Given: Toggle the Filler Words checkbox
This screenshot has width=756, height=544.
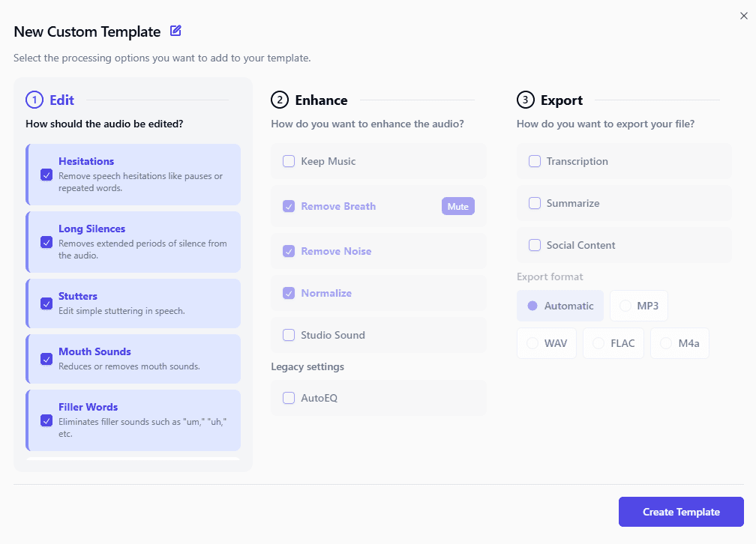Looking at the screenshot, I should [46, 420].
